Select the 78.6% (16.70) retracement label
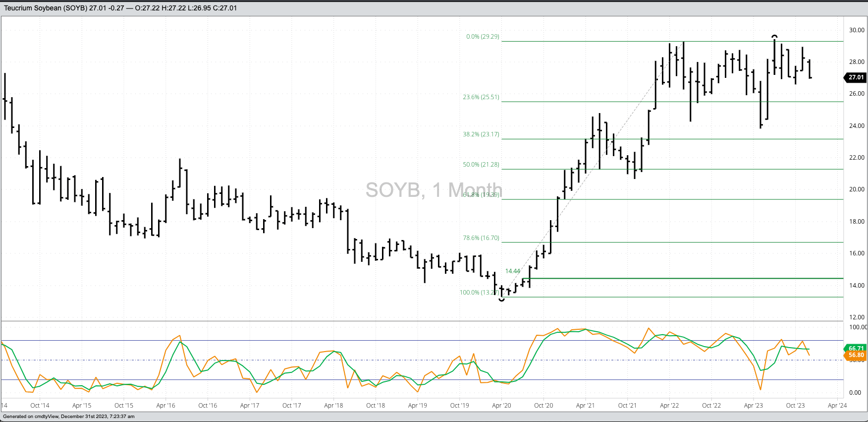Screen dimensions: 868x422 click(481, 238)
